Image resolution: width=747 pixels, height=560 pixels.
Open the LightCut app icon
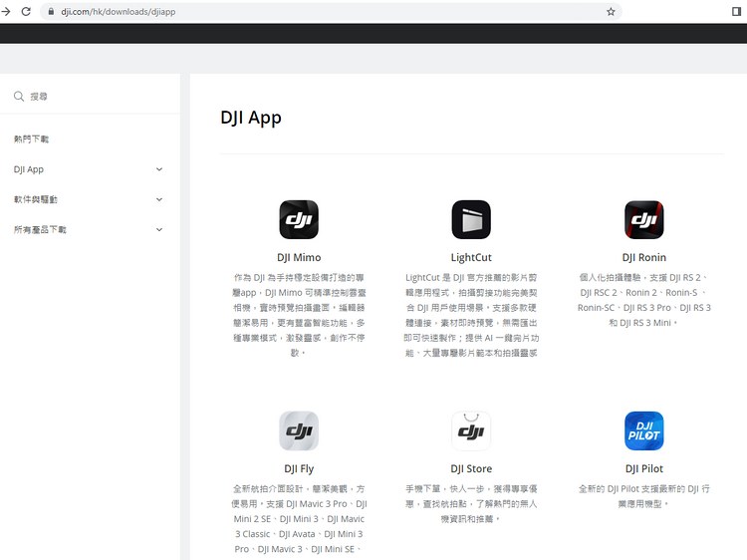coord(471,219)
